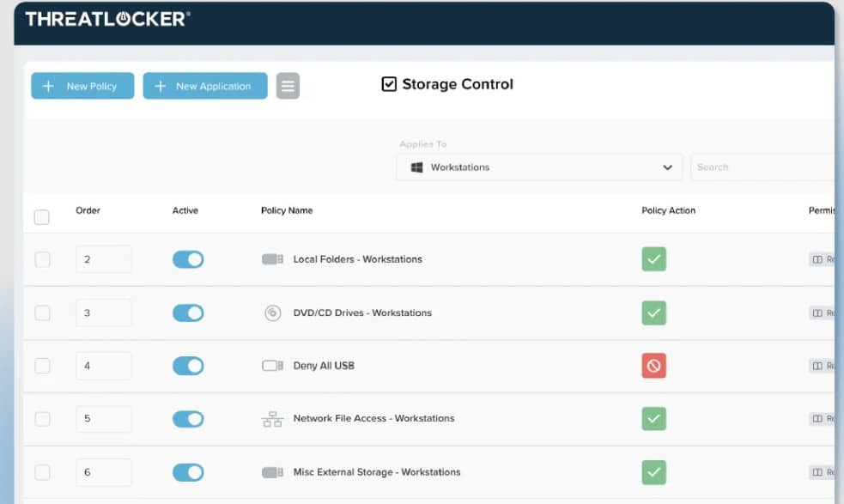Open Deny All USB policy
Screen dimensions: 844x504
324,366
